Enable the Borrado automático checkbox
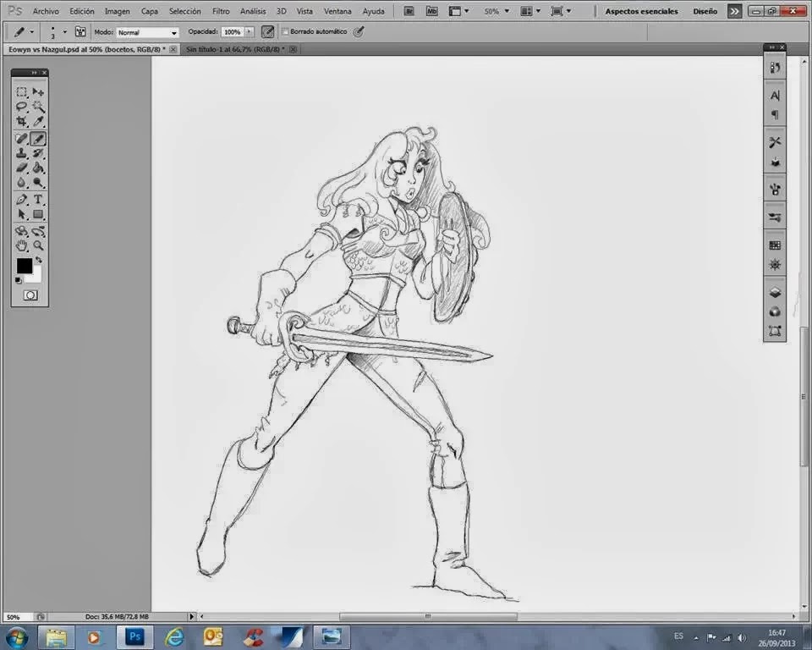The height and width of the screenshot is (650, 812). tap(285, 31)
